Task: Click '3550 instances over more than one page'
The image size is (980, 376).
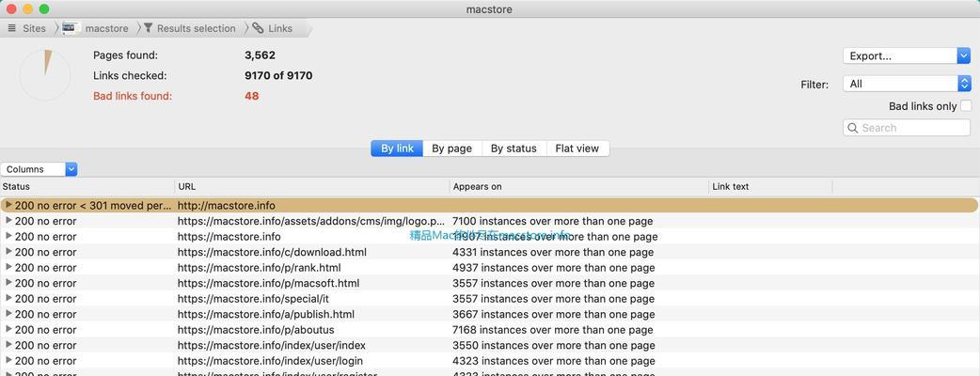Action: point(554,346)
